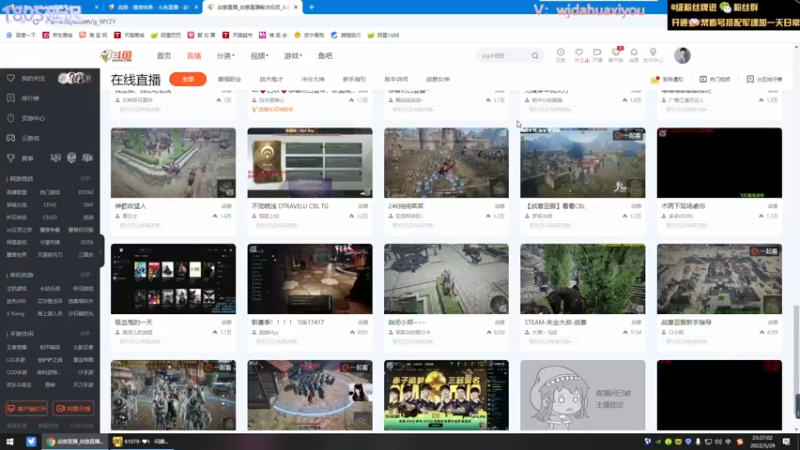Viewport: 800px width, 450px height.
Task: Open stream 战意亚服新手指导 thumbnail
Action: 719,279
